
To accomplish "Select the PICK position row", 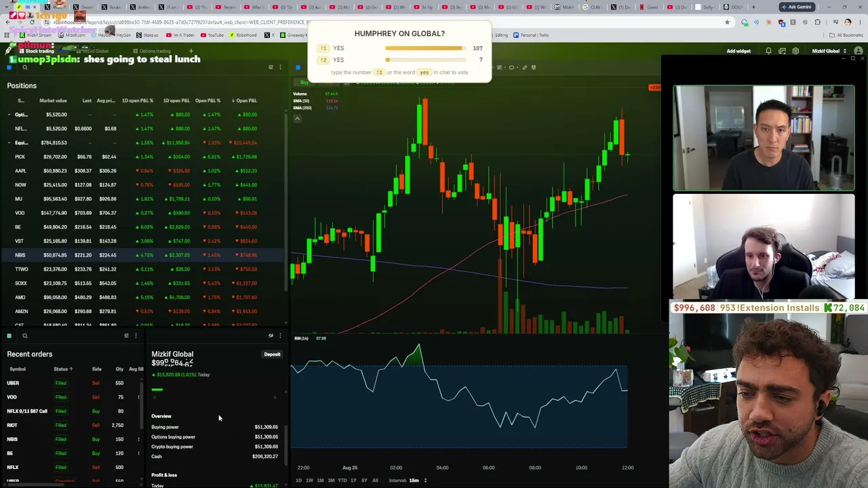I will coord(142,157).
